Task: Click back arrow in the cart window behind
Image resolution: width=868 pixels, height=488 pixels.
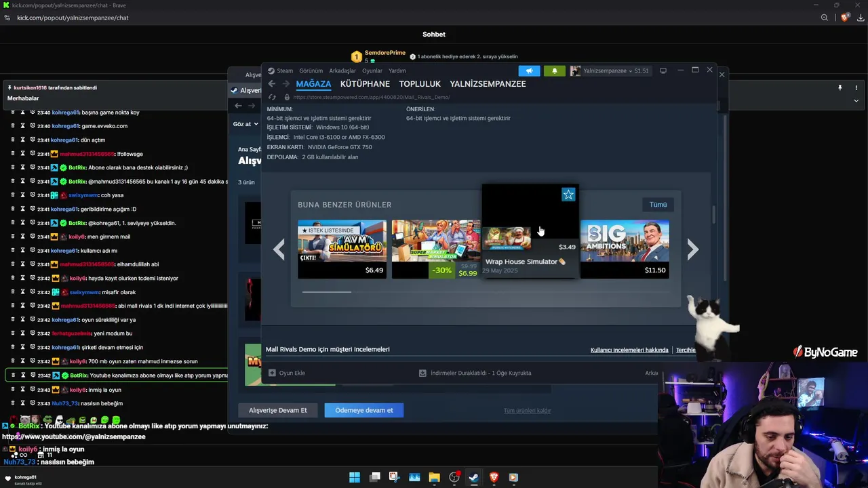Action: point(238,105)
